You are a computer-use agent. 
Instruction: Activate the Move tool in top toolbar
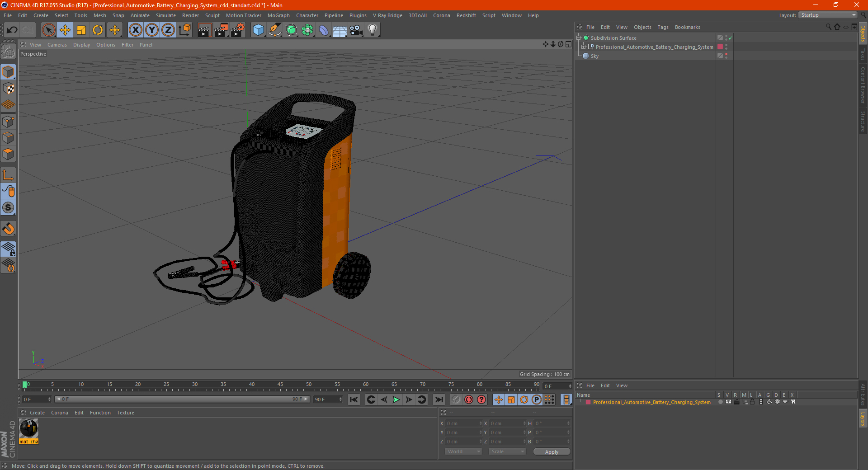pos(65,30)
